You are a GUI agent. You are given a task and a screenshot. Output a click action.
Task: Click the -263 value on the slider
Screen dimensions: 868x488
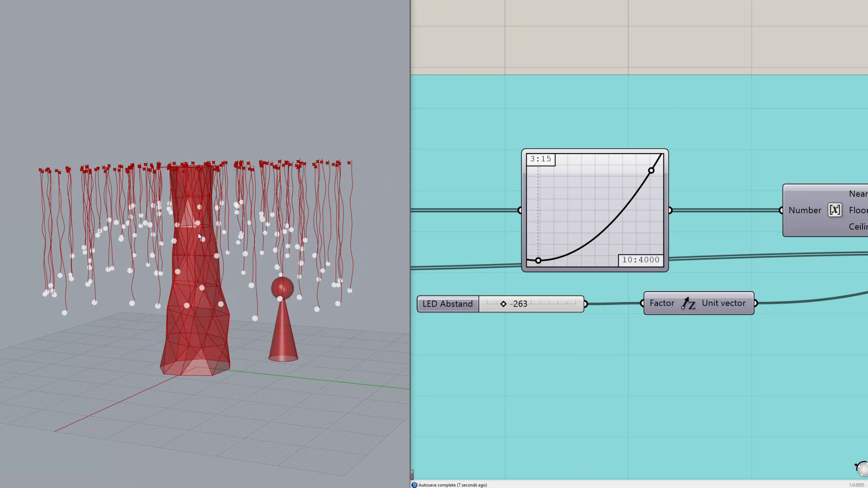tap(518, 304)
